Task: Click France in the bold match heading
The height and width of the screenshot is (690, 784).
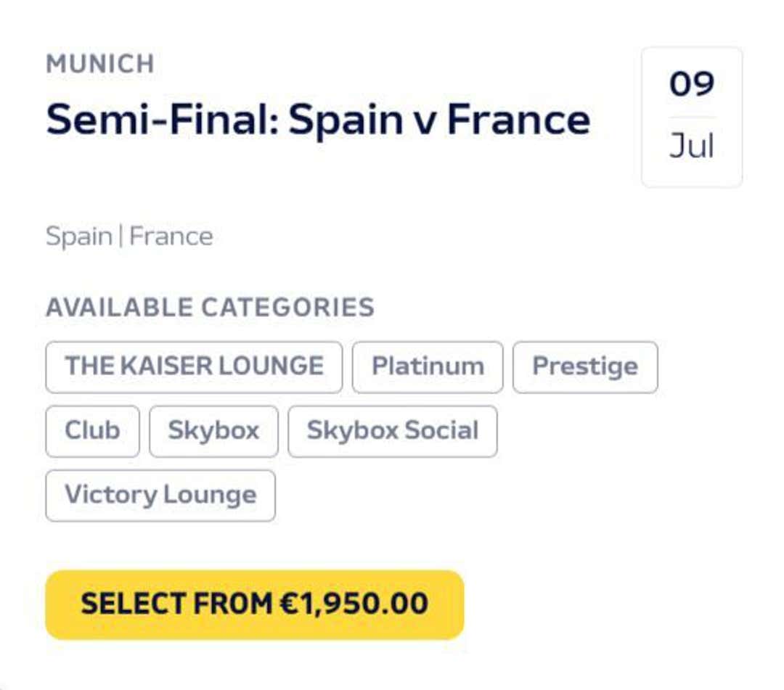Action: click(x=518, y=120)
